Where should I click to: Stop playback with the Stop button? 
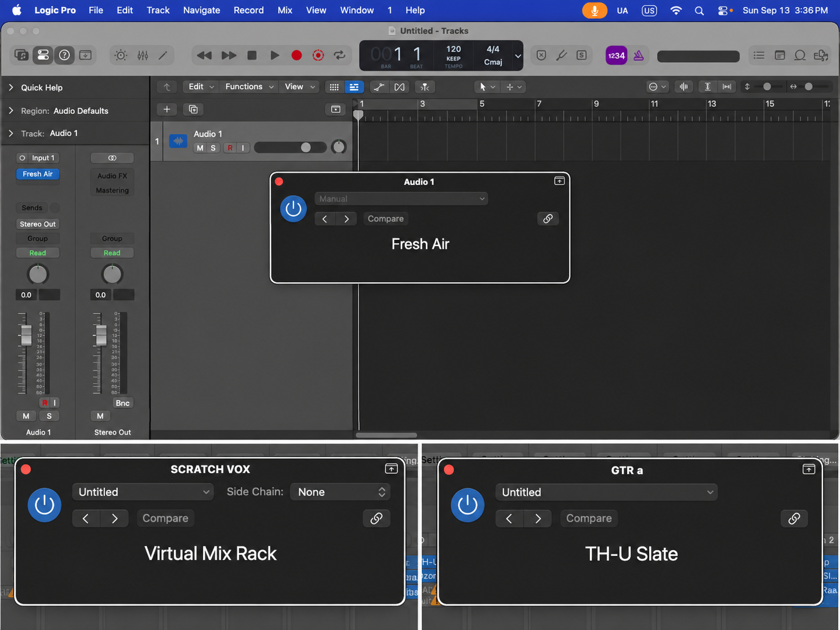click(252, 55)
